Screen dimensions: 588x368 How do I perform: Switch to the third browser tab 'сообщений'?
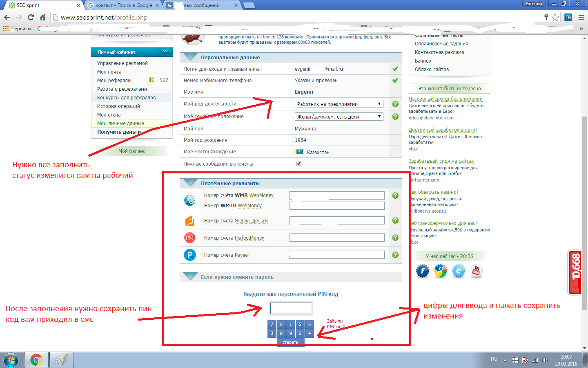tap(202, 5)
